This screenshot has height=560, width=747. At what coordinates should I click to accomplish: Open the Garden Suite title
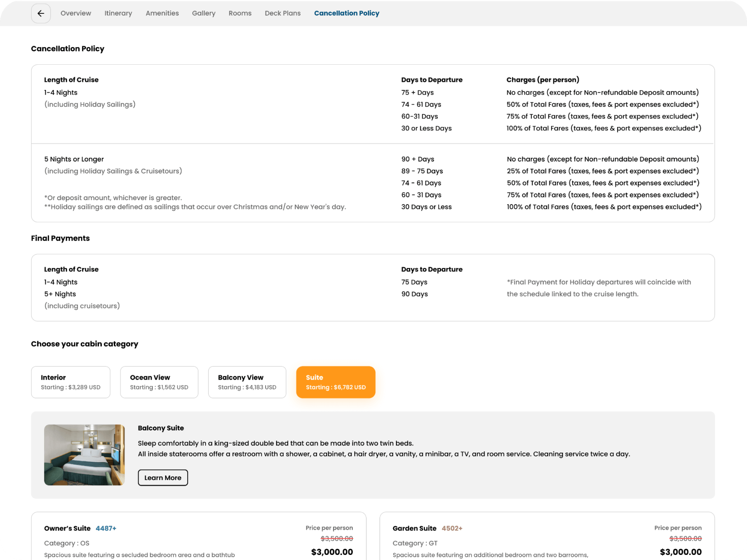[414, 528]
